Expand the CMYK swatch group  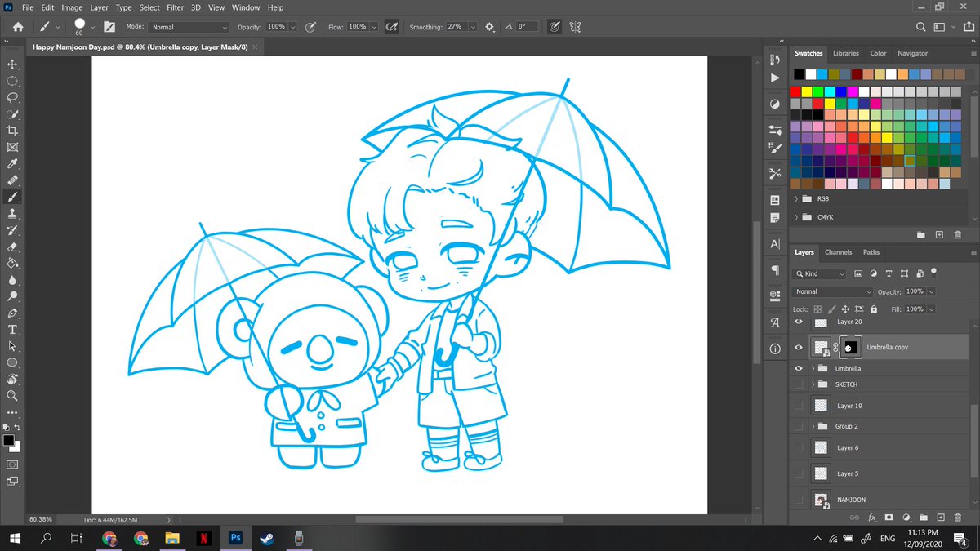tap(797, 217)
